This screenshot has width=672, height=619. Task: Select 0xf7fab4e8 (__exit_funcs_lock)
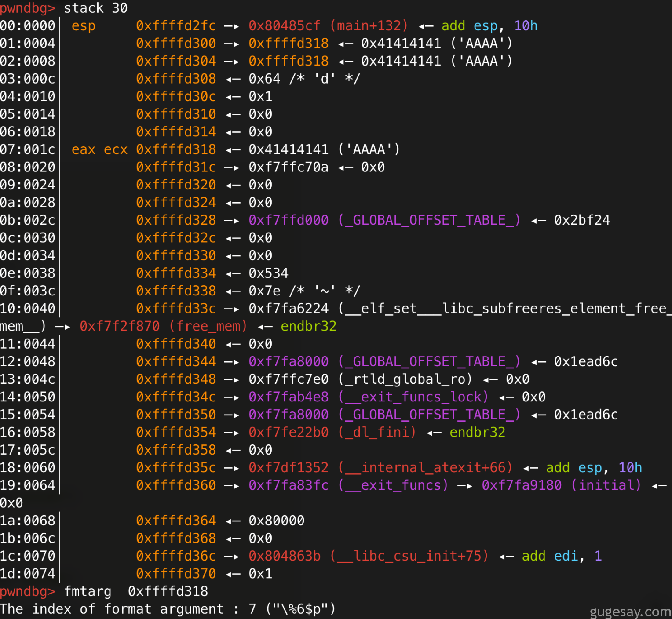(369, 397)
